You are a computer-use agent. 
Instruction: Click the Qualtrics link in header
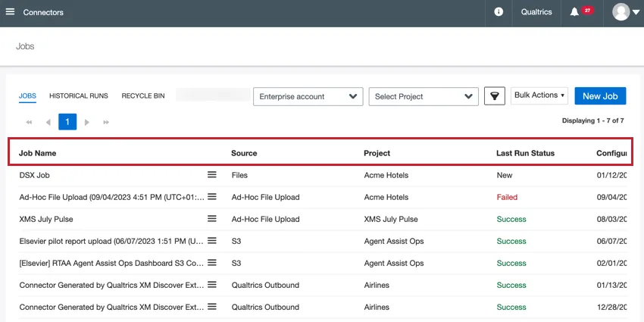tap(536, 12)
